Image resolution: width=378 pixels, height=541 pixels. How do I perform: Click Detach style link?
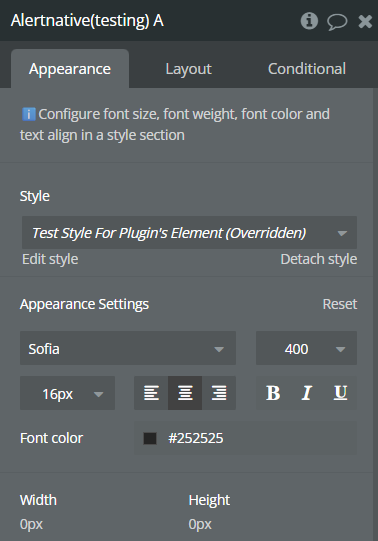[x=319, y=259]
